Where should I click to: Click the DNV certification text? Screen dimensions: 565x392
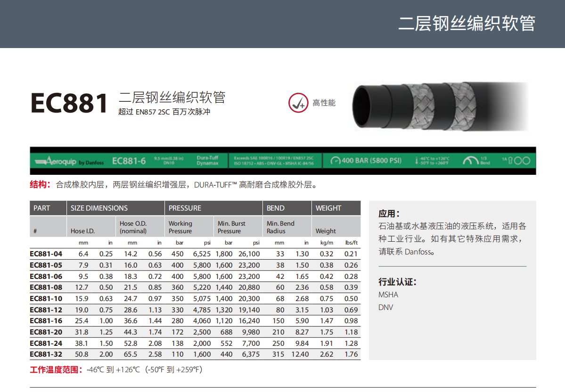click(x=385, y=308)
